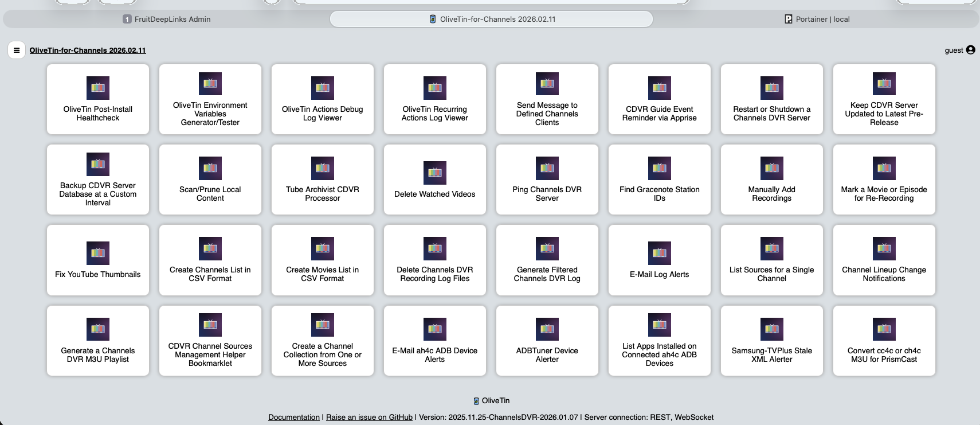Click the ADBTuner Device Alerter icon

click(547, 329)
